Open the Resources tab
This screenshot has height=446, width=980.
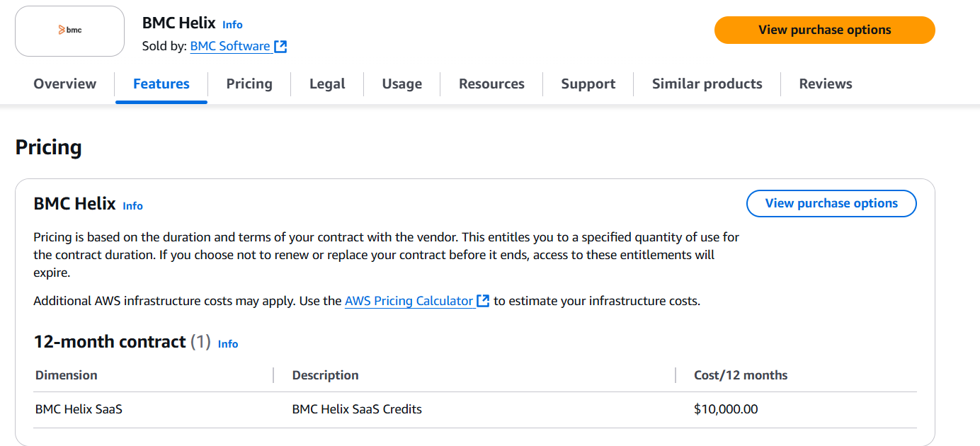491,84
